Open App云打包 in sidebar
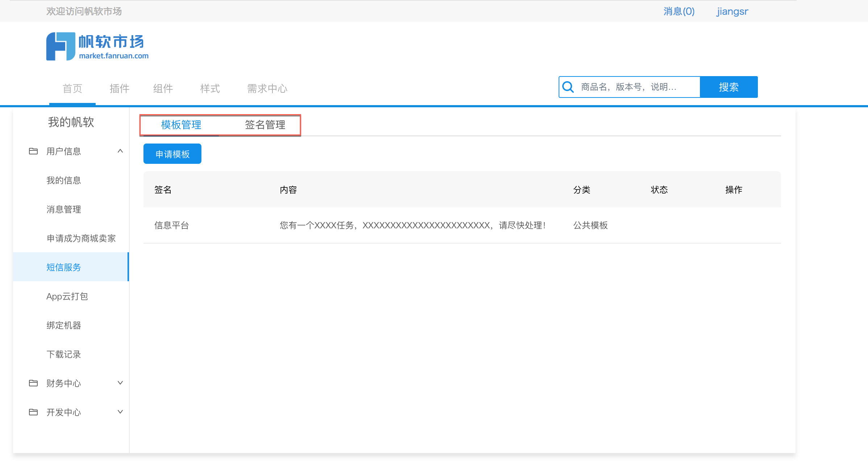Image resolution: width=868 pixels, height=469 pixels. [x=67, y=296]
